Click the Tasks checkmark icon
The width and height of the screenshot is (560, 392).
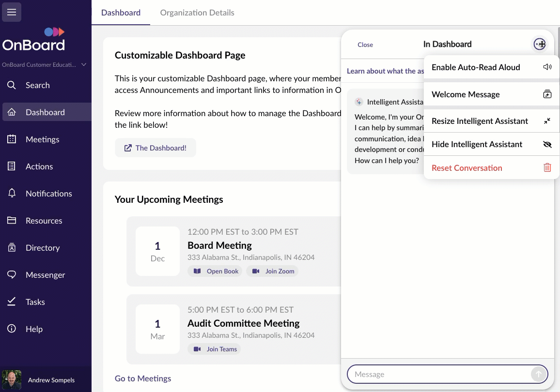click(12, 302)
